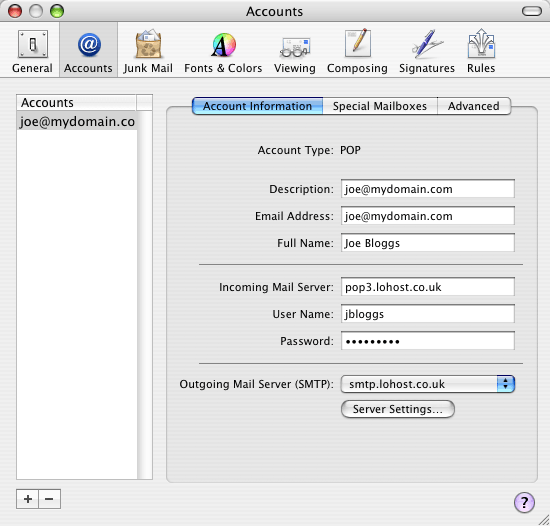Screen dimensions: 550x526
Task: Select joe@mydomain.com in accounts list
Action: (77, 121)
